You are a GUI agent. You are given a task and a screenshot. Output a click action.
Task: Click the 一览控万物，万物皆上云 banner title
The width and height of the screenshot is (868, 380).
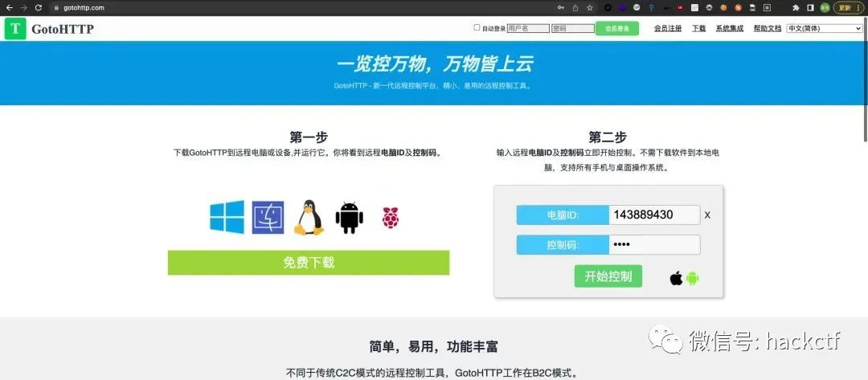coord(434,64)
